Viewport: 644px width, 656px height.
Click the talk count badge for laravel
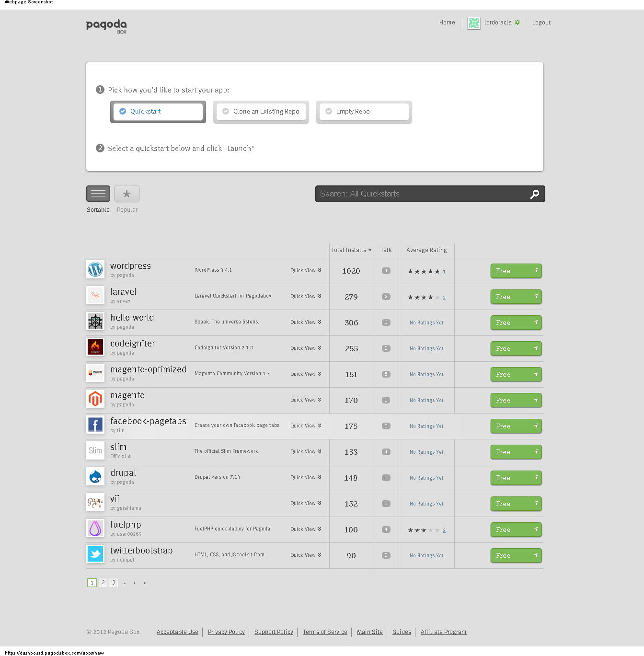coord(386,297)
